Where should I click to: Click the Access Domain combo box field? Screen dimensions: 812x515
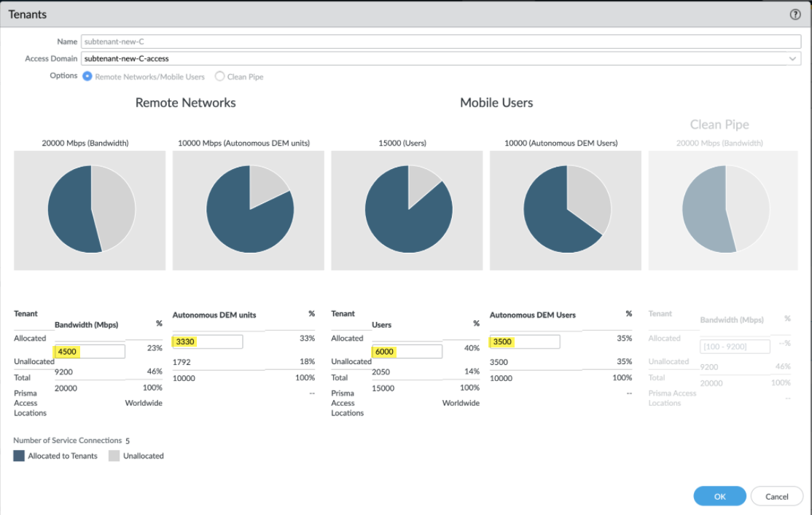click(441, 58)
